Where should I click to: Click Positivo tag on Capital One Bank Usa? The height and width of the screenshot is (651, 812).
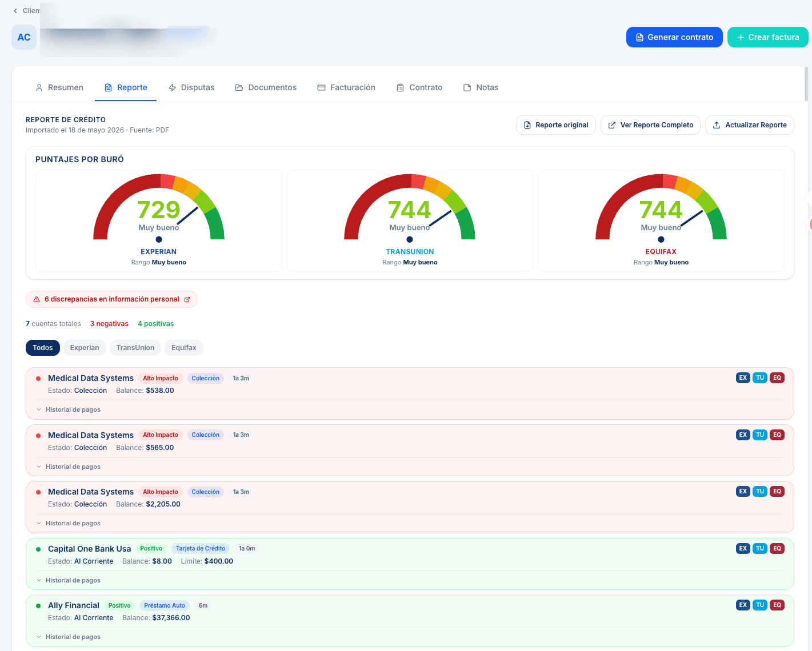151,548
